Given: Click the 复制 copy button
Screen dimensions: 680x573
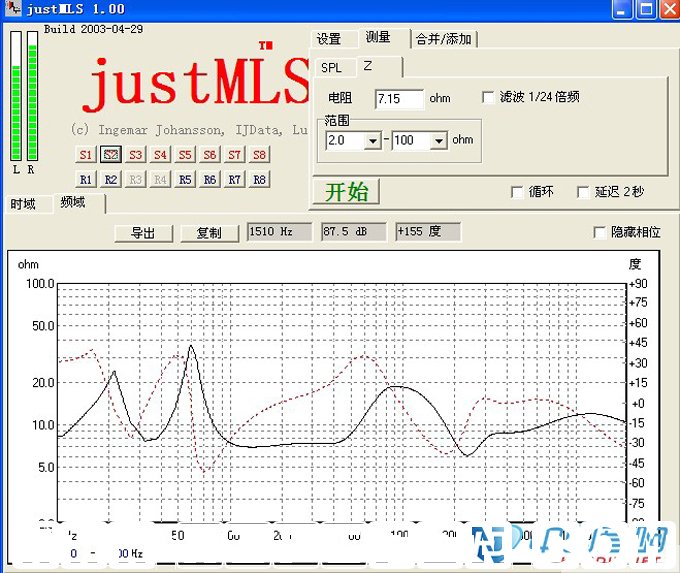Looking at the screenshot, I should (x=209, y=233).
